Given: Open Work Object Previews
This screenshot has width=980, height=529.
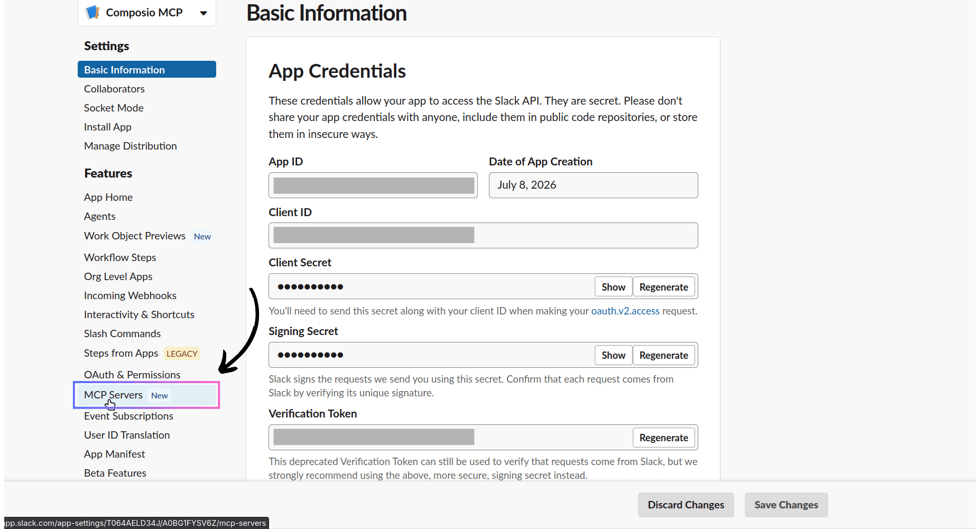Looking at the screenshot, I should [135, 236].
